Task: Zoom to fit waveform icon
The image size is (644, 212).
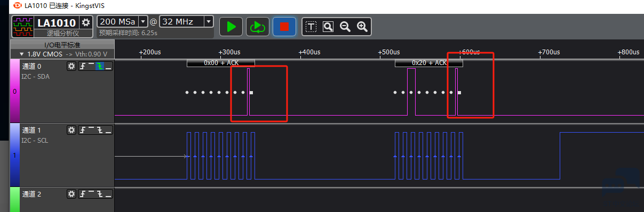Action: (x=328, y=26)
